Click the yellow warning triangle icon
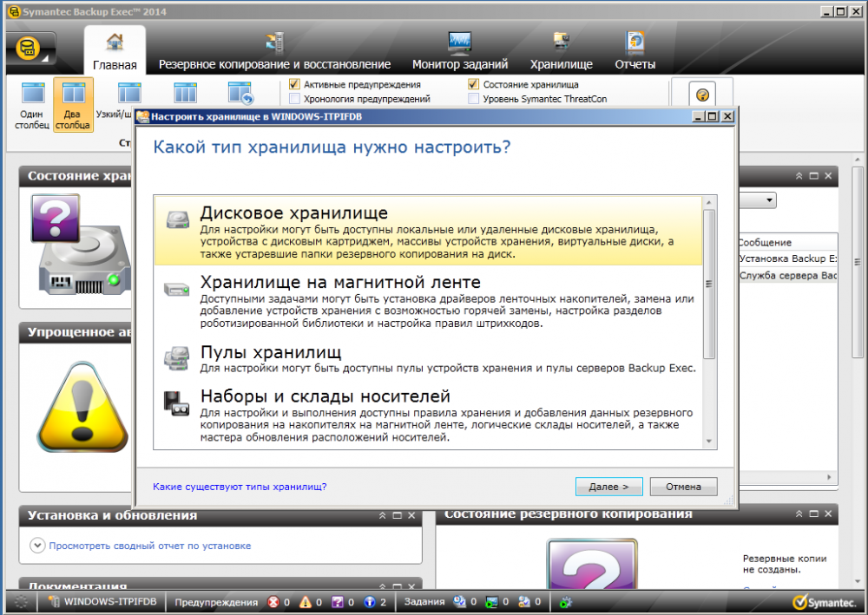 click(x=83, y=407)
